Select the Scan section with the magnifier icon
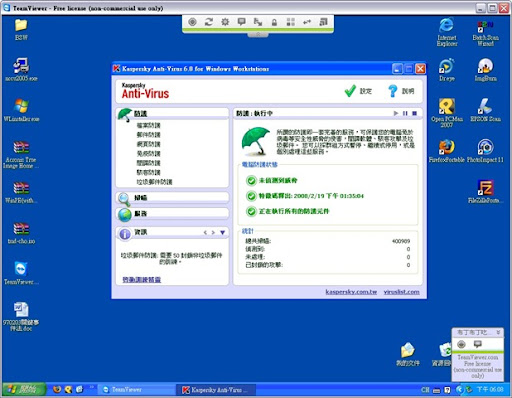 [172, 198]
